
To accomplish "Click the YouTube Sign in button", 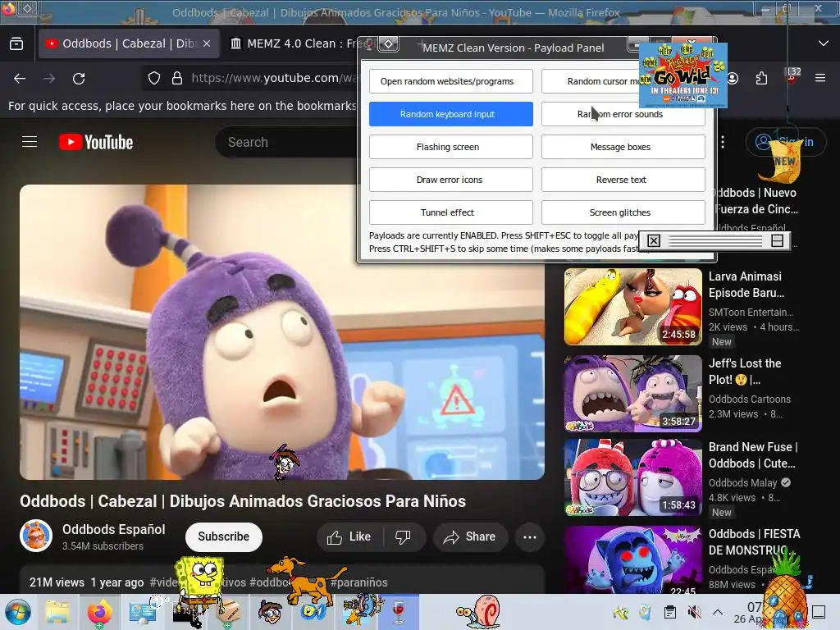I will coord(787,142).
